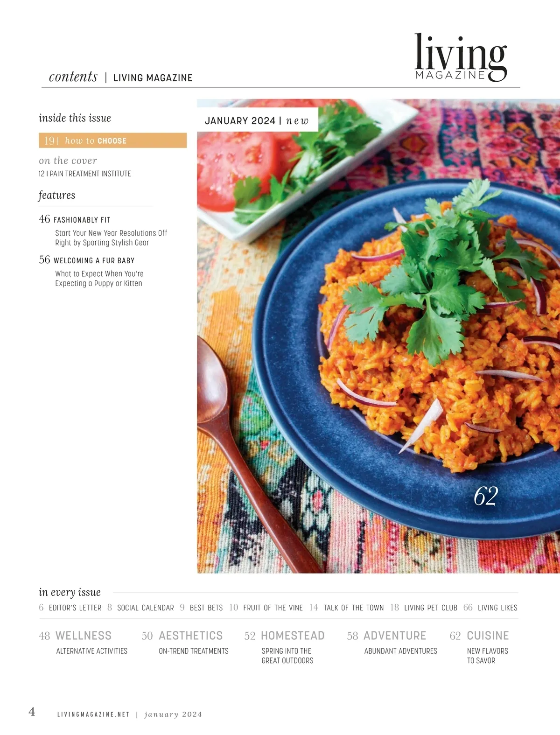Select the Living Likes entry on page 66
The image size is (560, 735).
490,608
